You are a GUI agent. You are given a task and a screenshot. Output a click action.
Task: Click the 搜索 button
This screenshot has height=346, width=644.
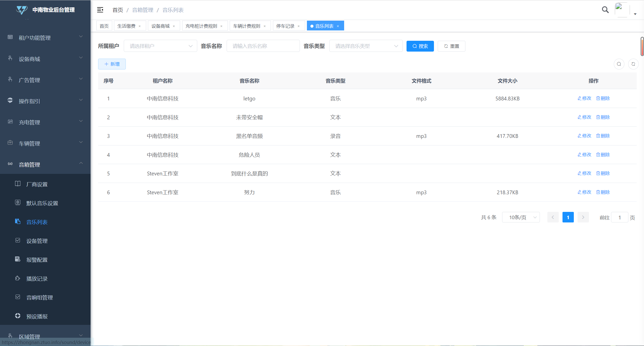point(420,46)
